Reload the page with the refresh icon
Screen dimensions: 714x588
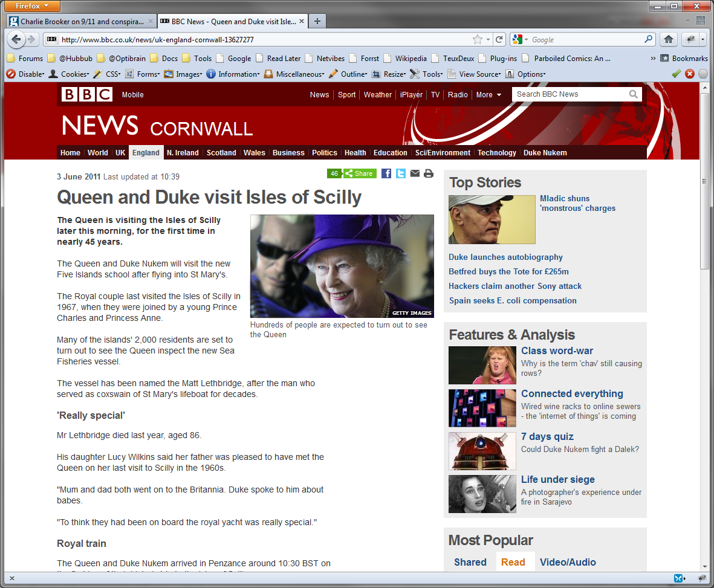pos(499,40)
